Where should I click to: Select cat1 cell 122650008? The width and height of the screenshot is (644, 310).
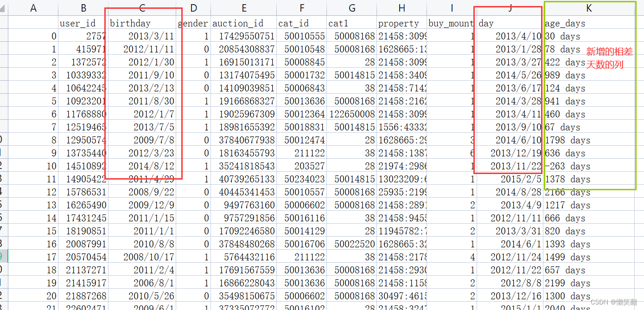(352, 114)
